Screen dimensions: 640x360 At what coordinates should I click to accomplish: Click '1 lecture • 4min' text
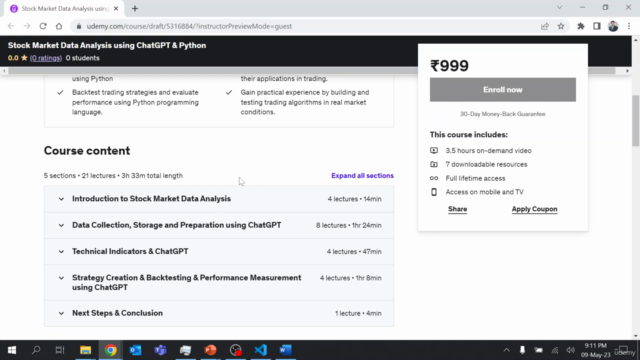point(358,313)
